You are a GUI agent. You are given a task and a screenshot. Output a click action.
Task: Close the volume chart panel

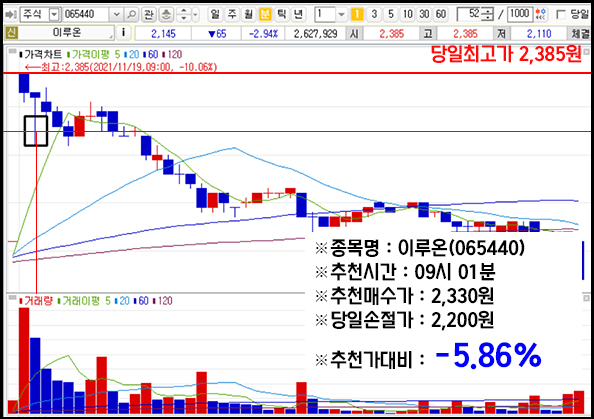(x=586, y=298)
